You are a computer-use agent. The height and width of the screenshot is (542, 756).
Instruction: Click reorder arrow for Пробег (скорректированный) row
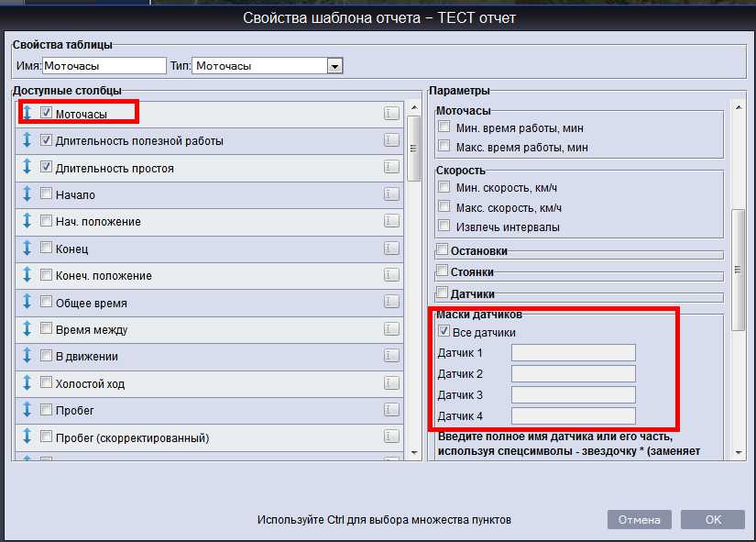(x=27, y=437)
